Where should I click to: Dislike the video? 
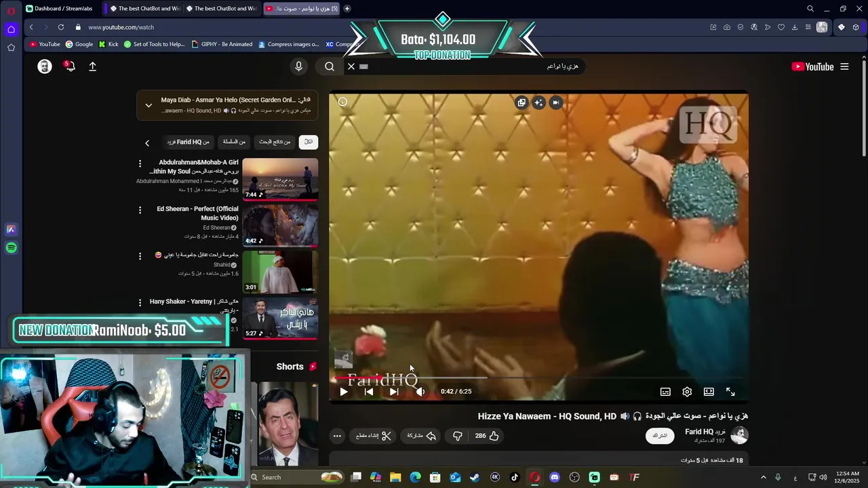point(458,436)
